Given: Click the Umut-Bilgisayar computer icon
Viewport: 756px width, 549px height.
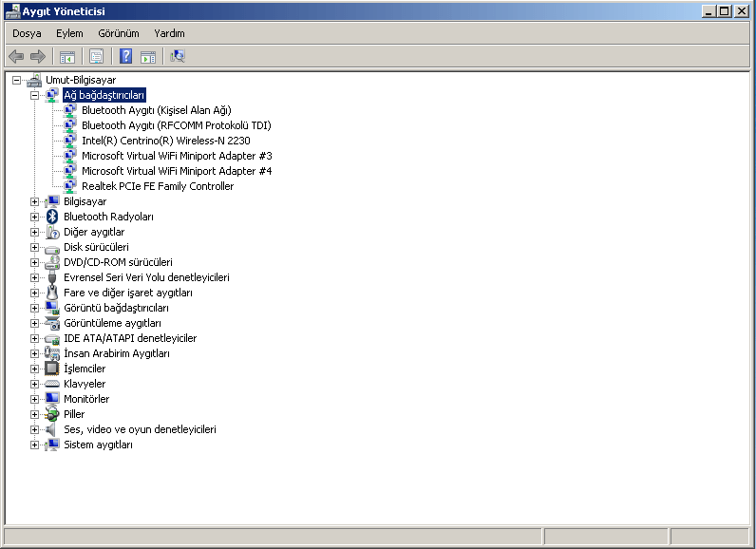Looking at the screenshot, I should coord(34,80).
